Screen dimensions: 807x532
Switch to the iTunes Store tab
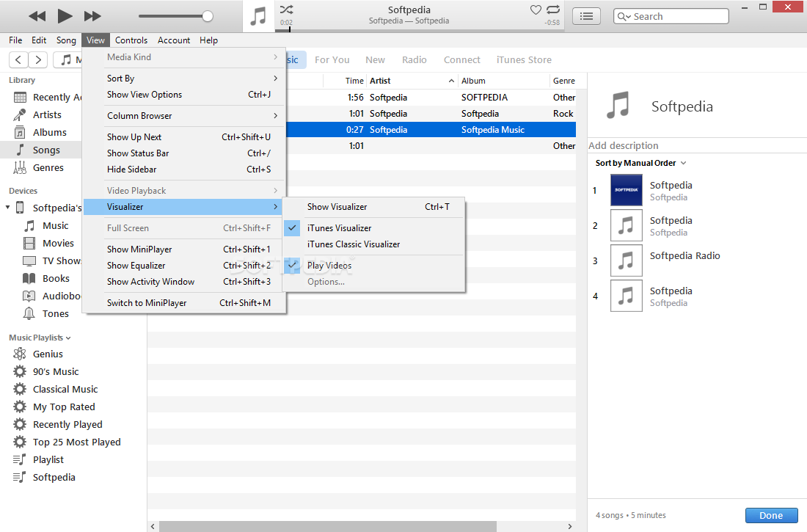click(524, 59)
